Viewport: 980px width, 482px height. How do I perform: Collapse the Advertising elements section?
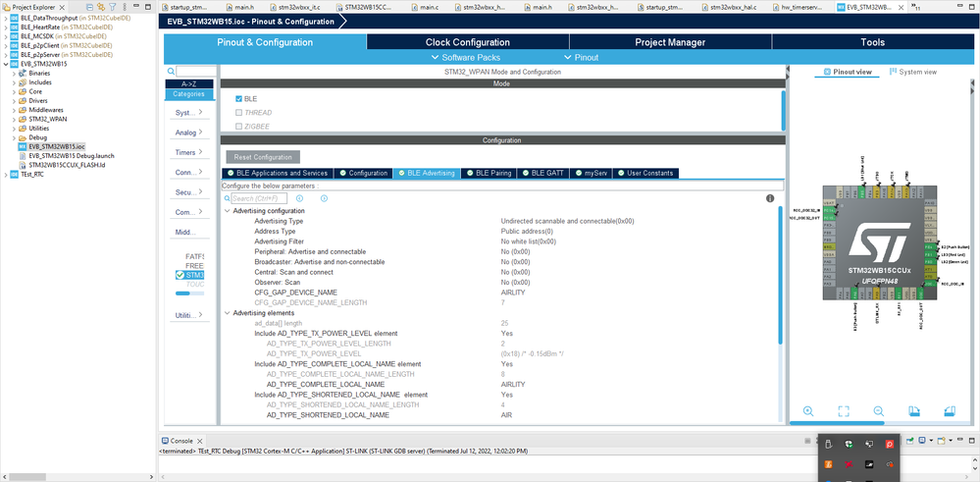pyautogui.click(x=227, y=313)
